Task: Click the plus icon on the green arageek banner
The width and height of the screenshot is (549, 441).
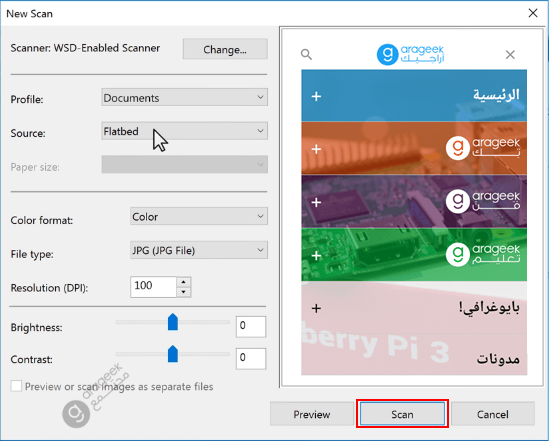Action: [x=316, y=255]
